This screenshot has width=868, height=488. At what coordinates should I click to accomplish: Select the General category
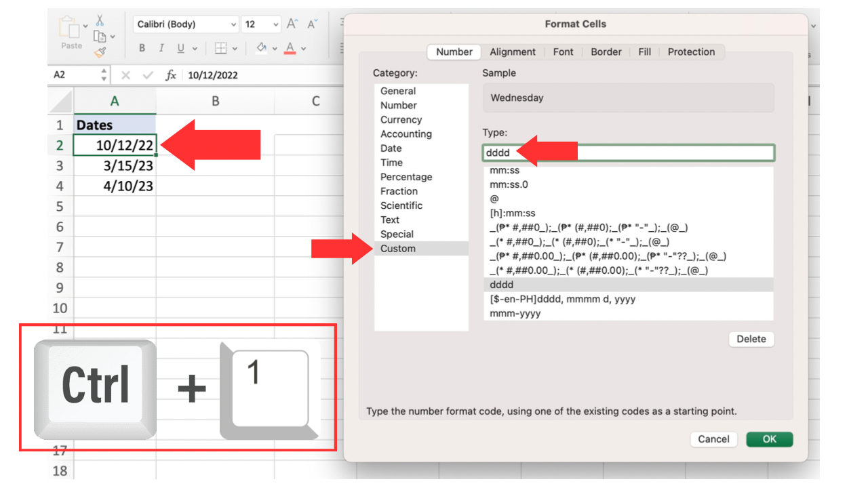point(421,91)
